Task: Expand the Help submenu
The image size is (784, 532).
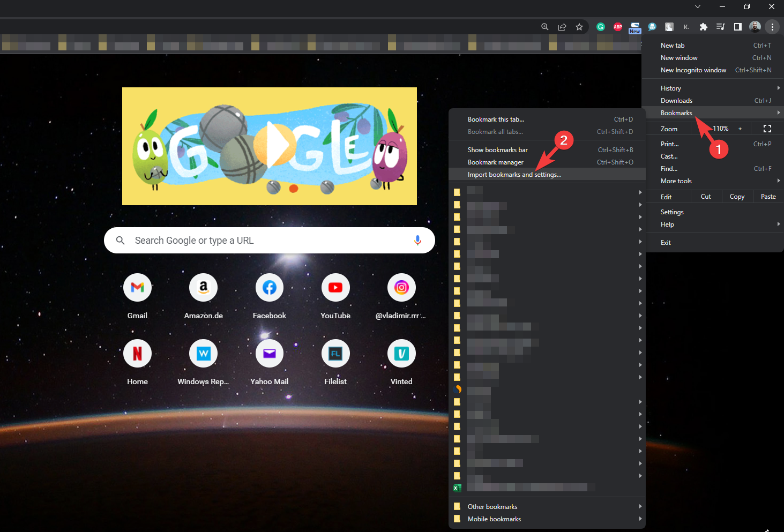Action: [713, 224]
